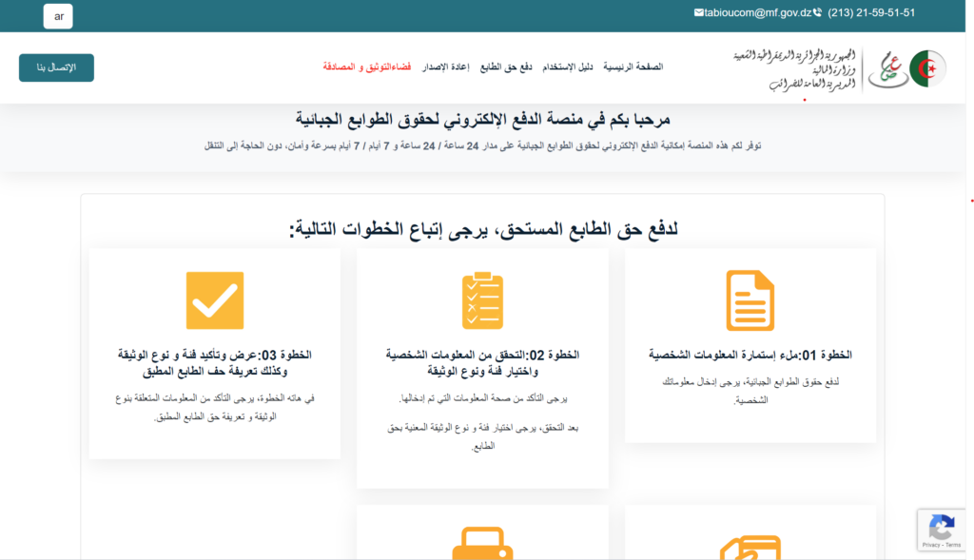Screen dimensions: 974x560
Task: Click the (213) 21-59-51-51 phone number
Action: 871,13
